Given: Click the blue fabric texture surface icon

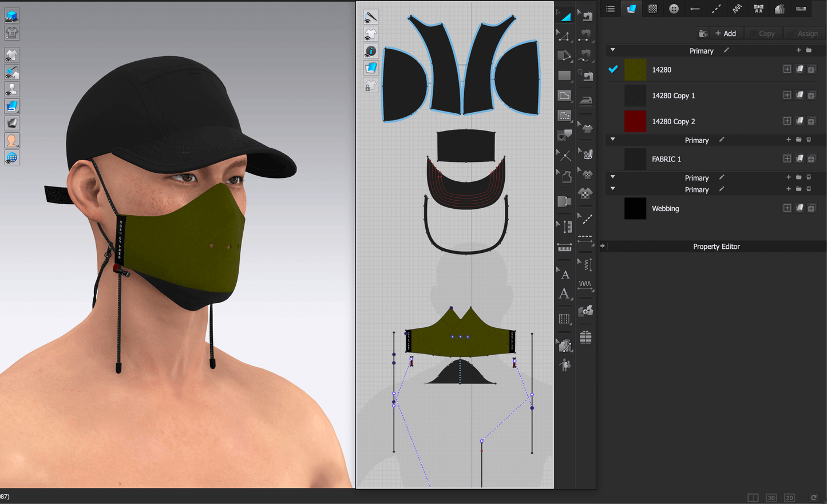Looking at the screenshot, I should pyautogui.click(x=11, y=106).
